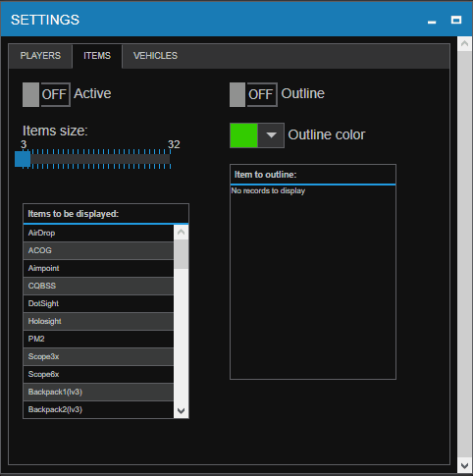Pick CQBSS in the items list
The image size is (473, 476).
pos(98,286)
